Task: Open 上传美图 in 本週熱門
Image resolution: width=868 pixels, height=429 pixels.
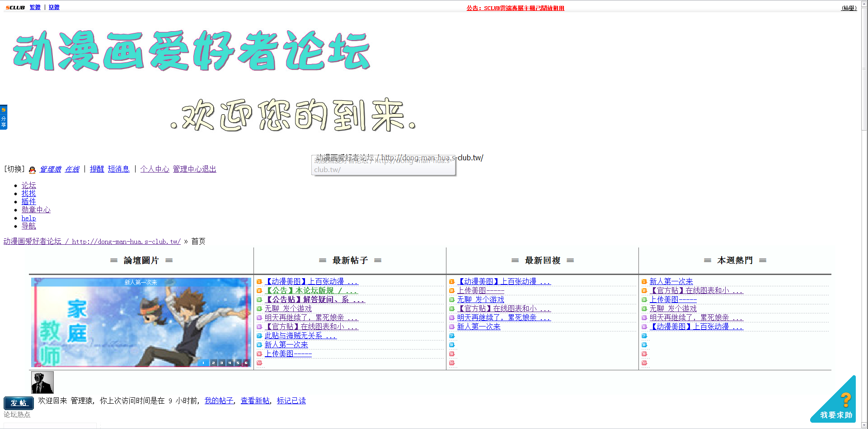Action: [673, 299]
